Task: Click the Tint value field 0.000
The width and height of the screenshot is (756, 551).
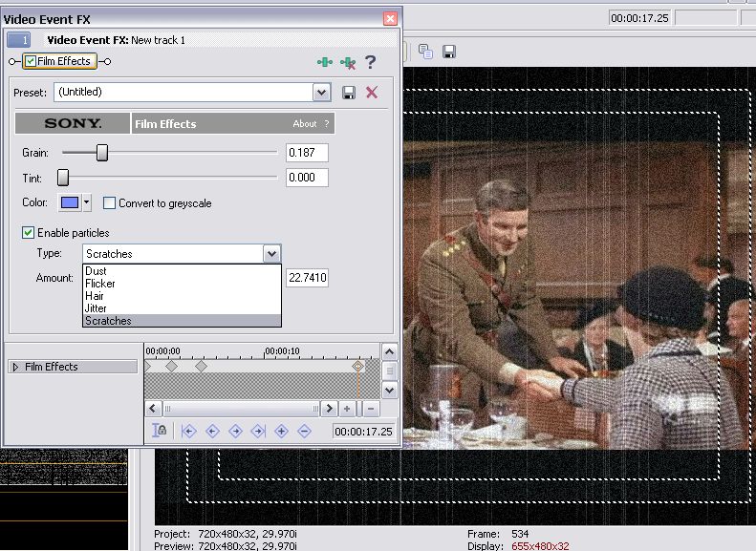Action: (x=307, y=178)
